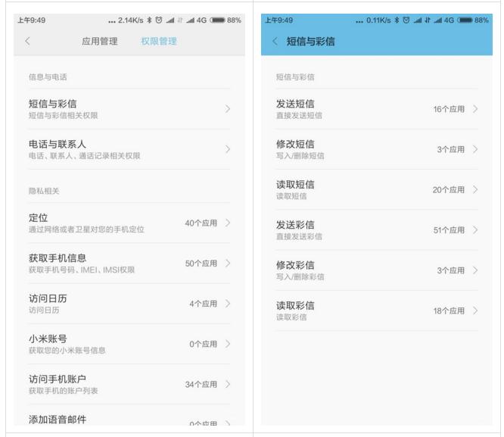Screen dimensions: 504x437
Task: Open 发送短信 permission entry
Action: point(377,109)
